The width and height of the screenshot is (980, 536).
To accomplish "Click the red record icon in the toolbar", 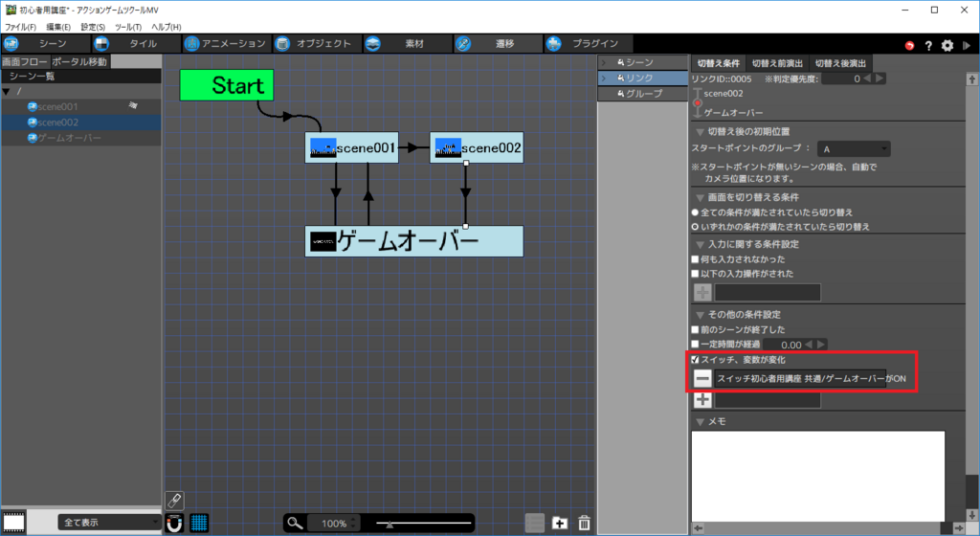I will pos(909,46).
